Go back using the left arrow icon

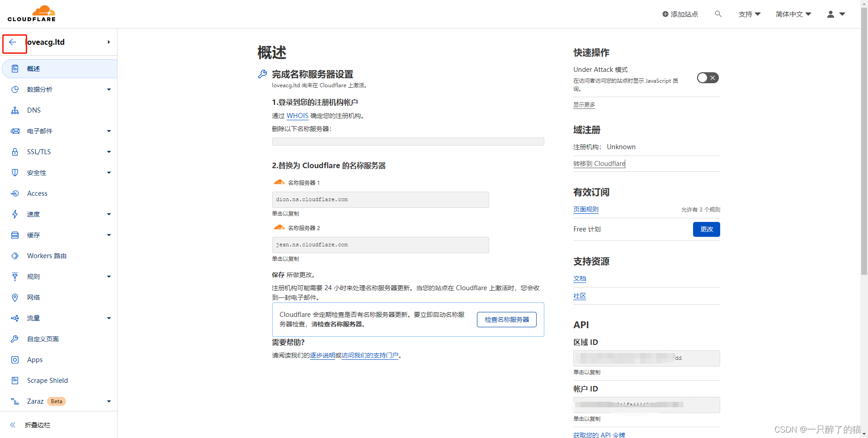coord(13,42)
